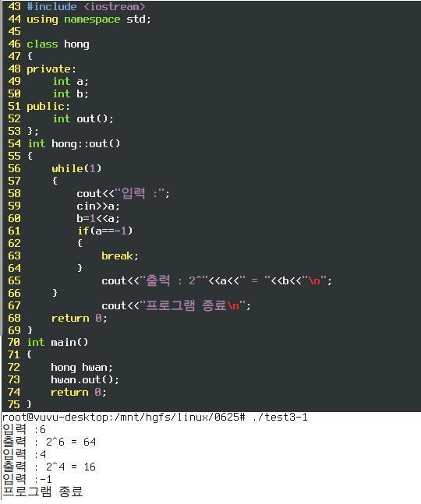Click 'while(1)' loop statement
Viewport: 421px width, 504px height.
[76, 168]
